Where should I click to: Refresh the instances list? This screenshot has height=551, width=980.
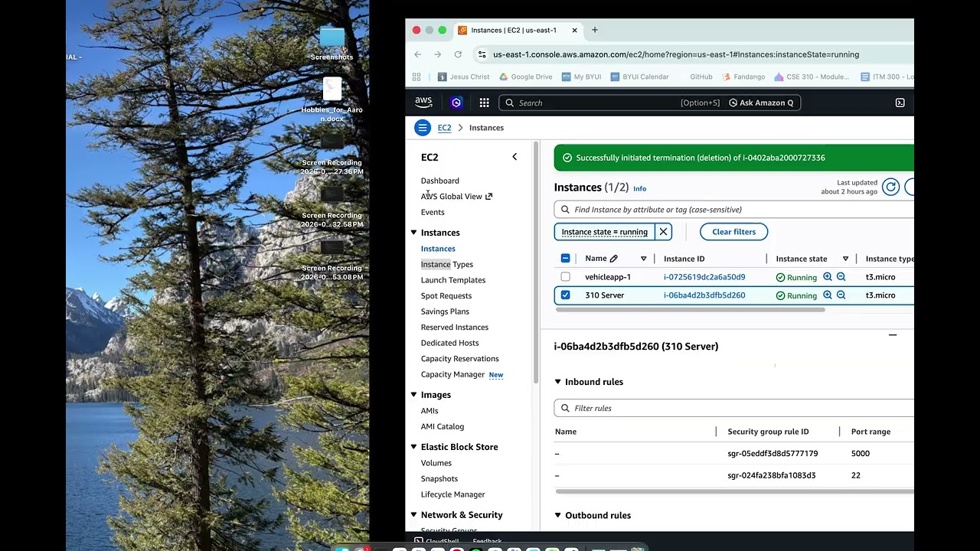click(x=890, y=187)
